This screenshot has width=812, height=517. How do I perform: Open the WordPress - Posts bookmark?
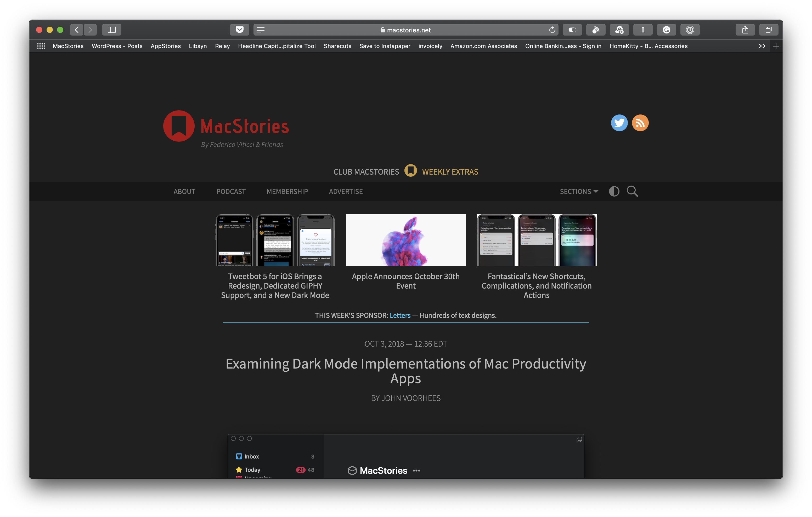pos(117,46)
